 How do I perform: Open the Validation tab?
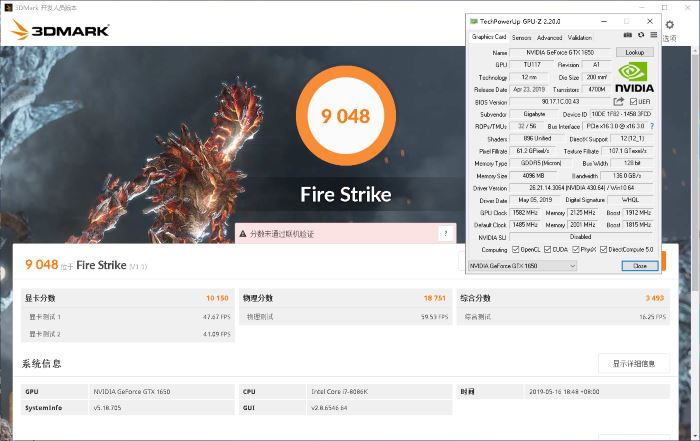(x=579, y=37)
